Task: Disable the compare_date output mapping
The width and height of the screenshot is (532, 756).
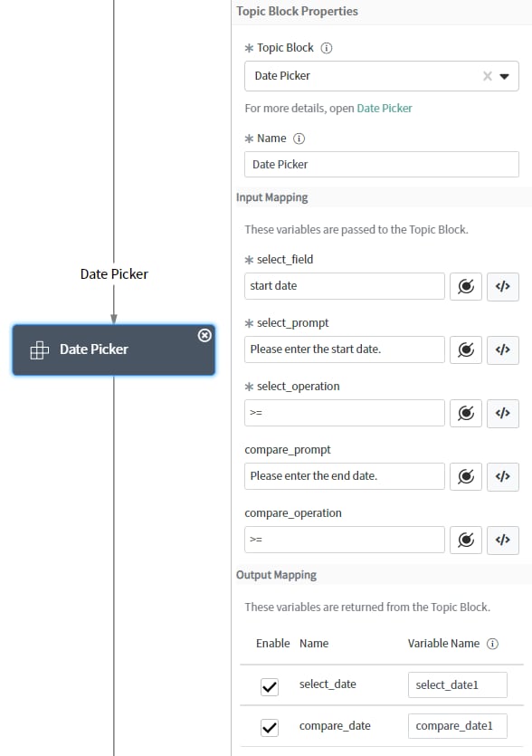Action: [x=269, y=725]
